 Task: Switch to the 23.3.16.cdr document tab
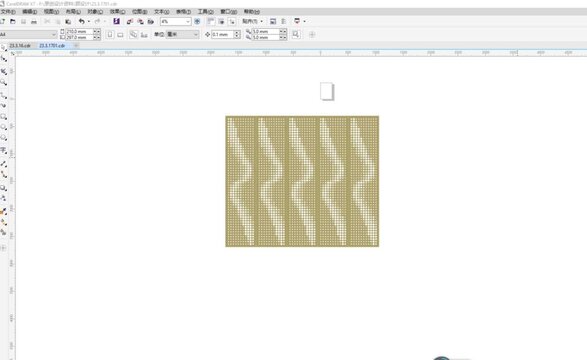20,46
